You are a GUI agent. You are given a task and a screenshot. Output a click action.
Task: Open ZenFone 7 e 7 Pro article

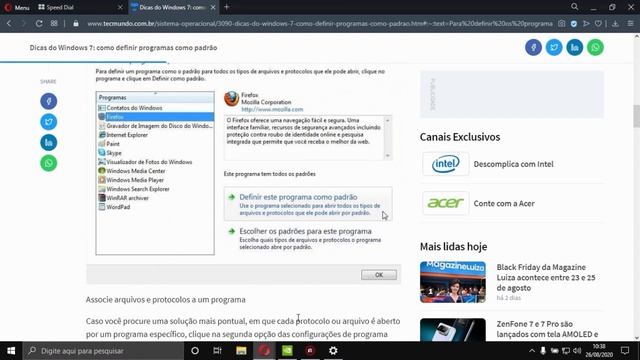(547, 329)
